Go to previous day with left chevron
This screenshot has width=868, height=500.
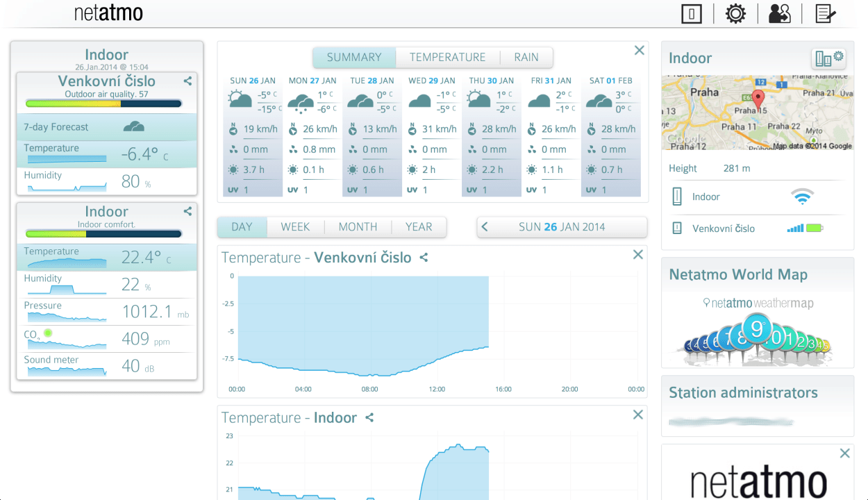pyautogui.click(x=485, y=227)
